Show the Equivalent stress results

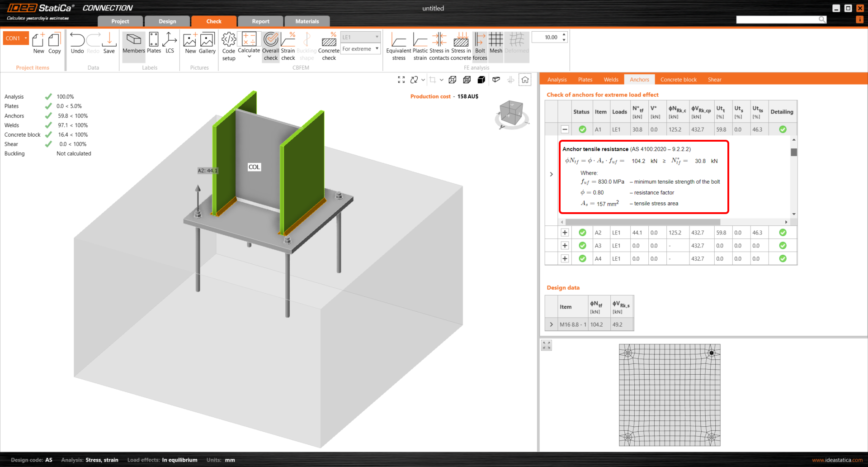[x=398, y=46]
